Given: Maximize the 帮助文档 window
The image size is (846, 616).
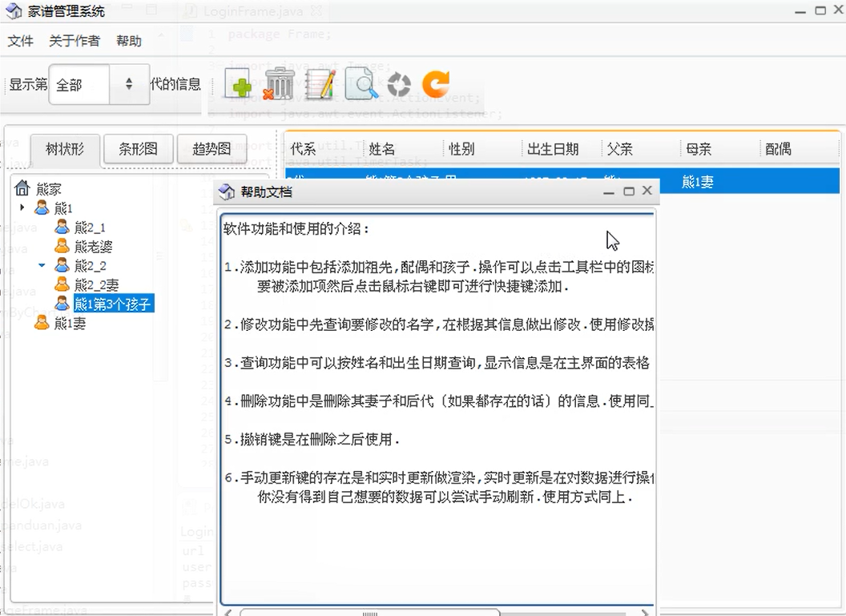Looking at the screenshot, I should [629, 191].
